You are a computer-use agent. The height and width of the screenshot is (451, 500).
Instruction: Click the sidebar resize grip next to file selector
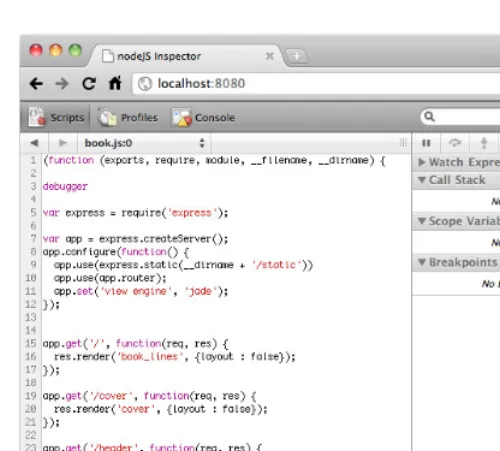(x=403, y=143)
